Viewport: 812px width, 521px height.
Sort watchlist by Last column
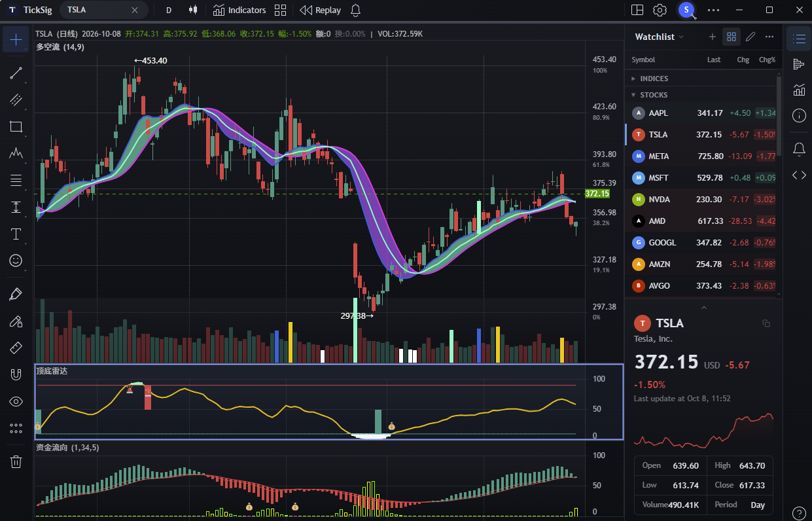714,60
